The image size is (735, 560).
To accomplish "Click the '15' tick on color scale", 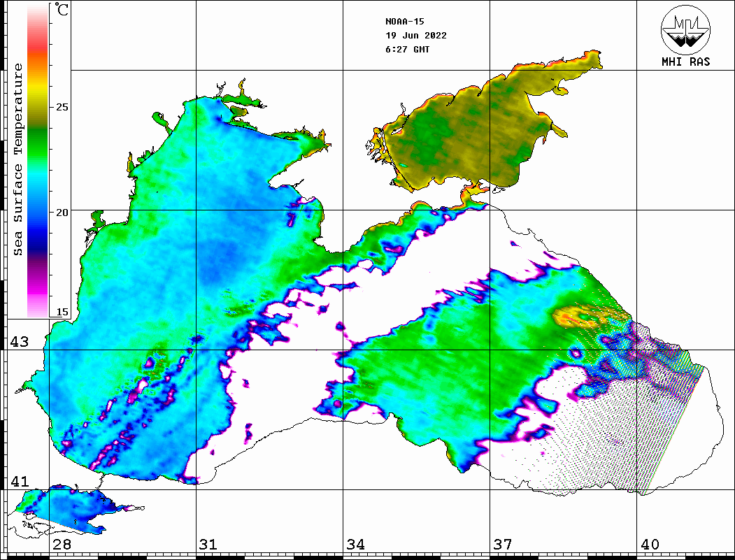I will pyautogui.click(x=62, y=312).
